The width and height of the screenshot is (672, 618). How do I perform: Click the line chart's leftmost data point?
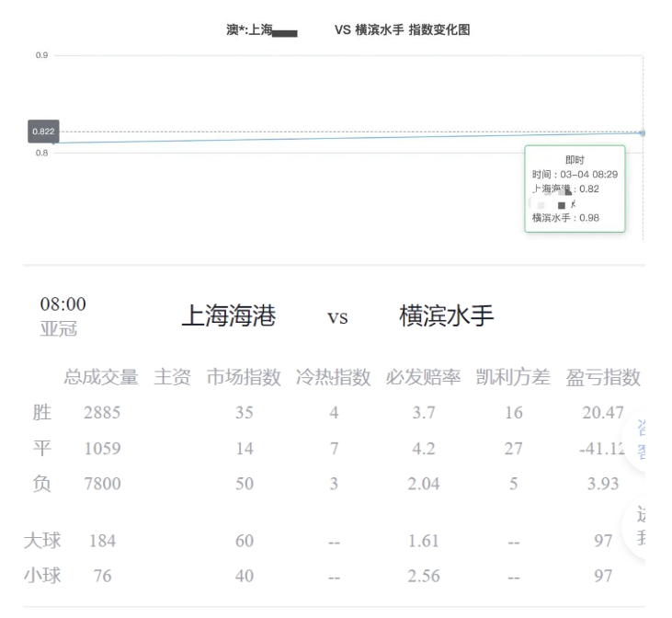[54, 142]
